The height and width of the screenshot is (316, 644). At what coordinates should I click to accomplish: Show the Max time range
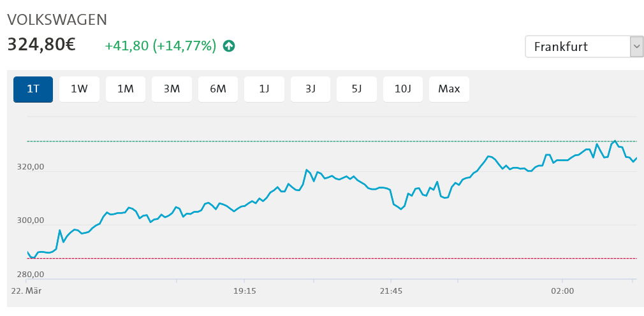[x=449, y=89]
